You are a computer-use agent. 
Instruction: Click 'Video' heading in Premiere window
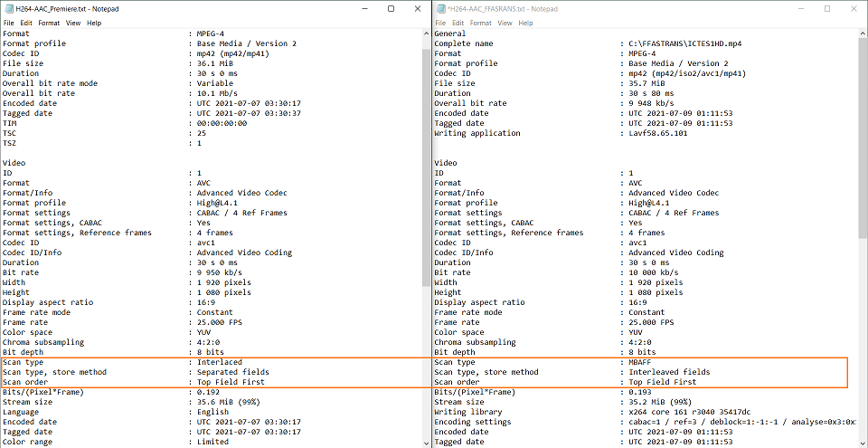click(14, 163)
